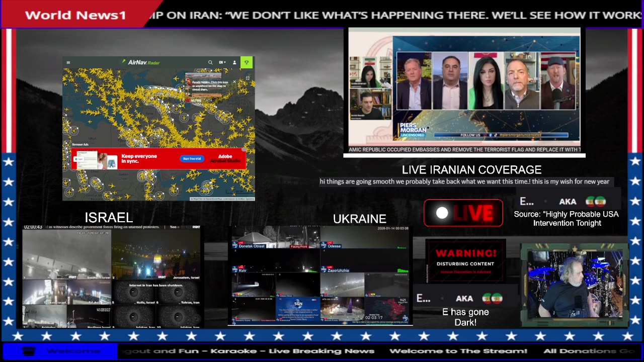Click the 'UKRAINE' section title
644x362 pixels.
[x=360, y=219]
